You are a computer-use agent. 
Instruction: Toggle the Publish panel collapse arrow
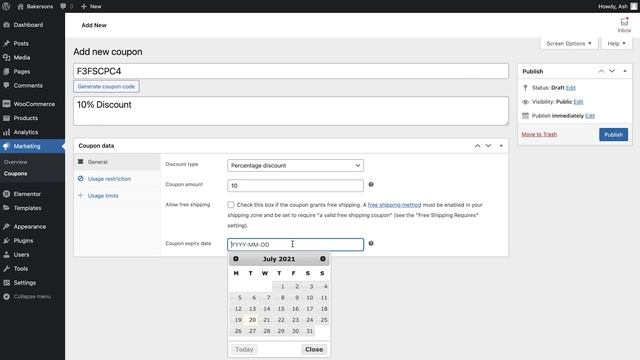625,71
